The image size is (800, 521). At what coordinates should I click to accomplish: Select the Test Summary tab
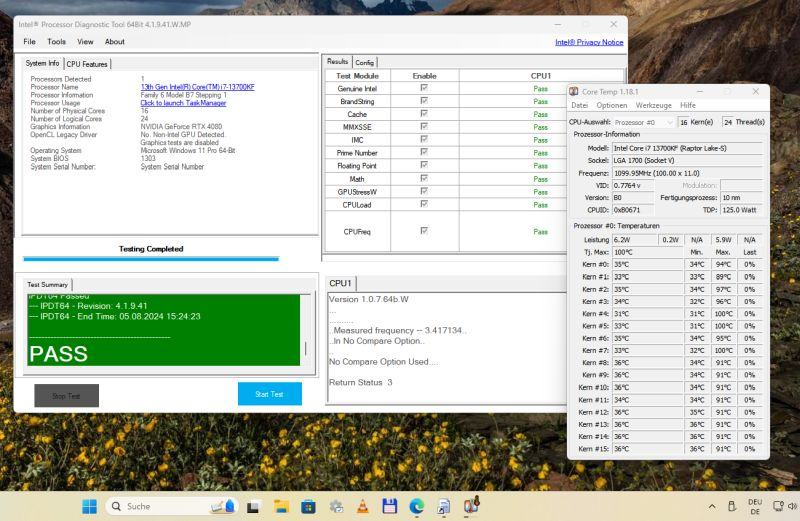[47, 284]
